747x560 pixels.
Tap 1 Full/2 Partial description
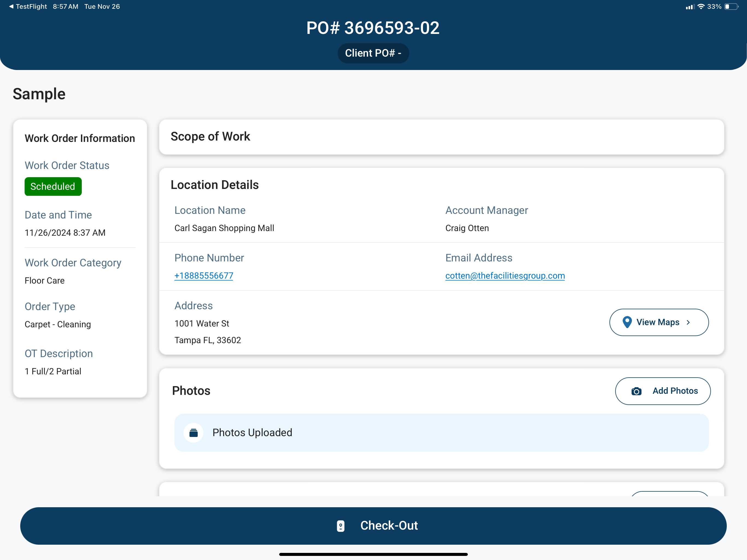(x=53, y=371)
